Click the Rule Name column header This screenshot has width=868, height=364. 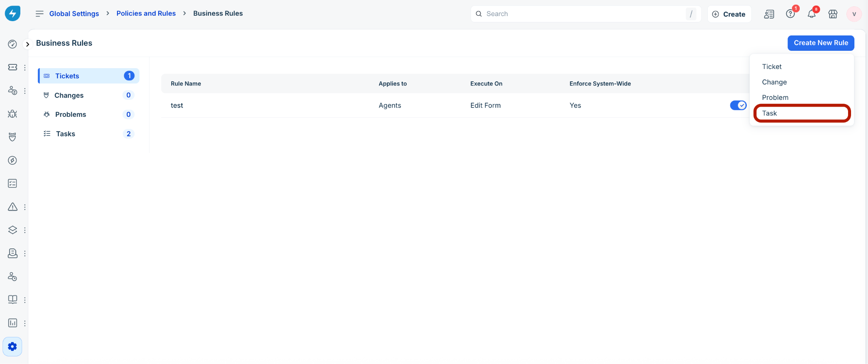coord(186,83)
